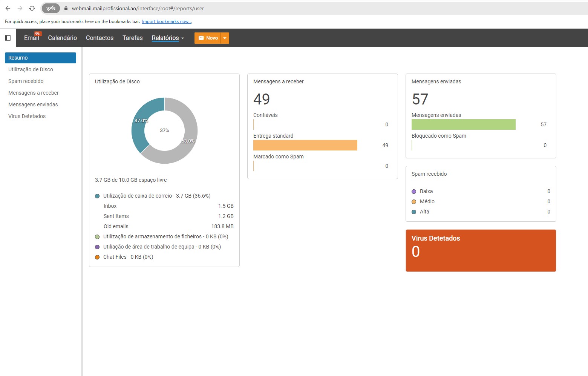Viewport: 588px width, 376px height.
Task: Click the browser forward arrow
Action: 20,8
